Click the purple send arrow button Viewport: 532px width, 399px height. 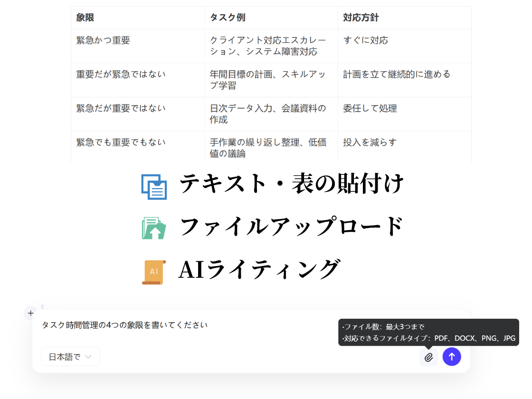[x=452, y=357]
